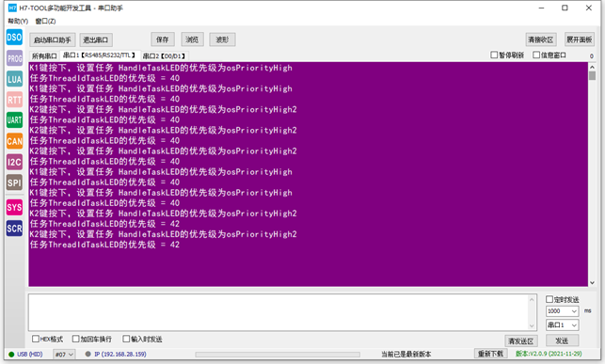Enable HEX格式 checkbox
The image size is (605, 364).
[36, 339]
